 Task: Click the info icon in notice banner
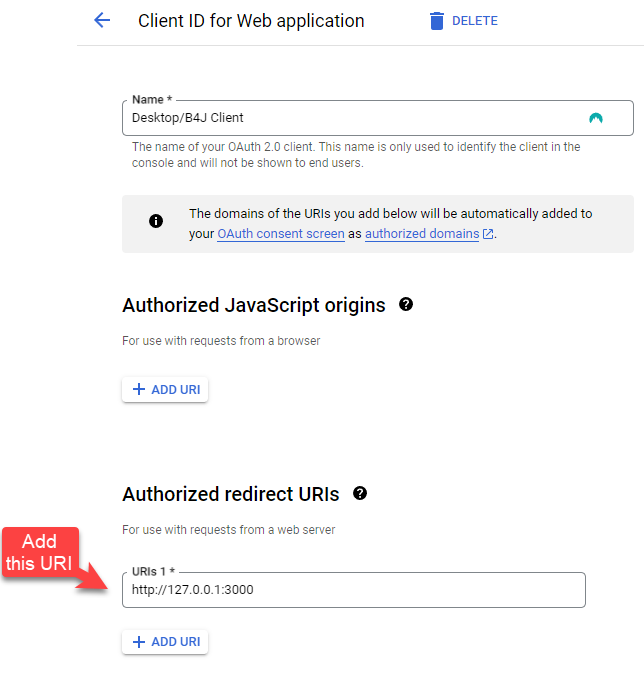[x=156, y=222]
